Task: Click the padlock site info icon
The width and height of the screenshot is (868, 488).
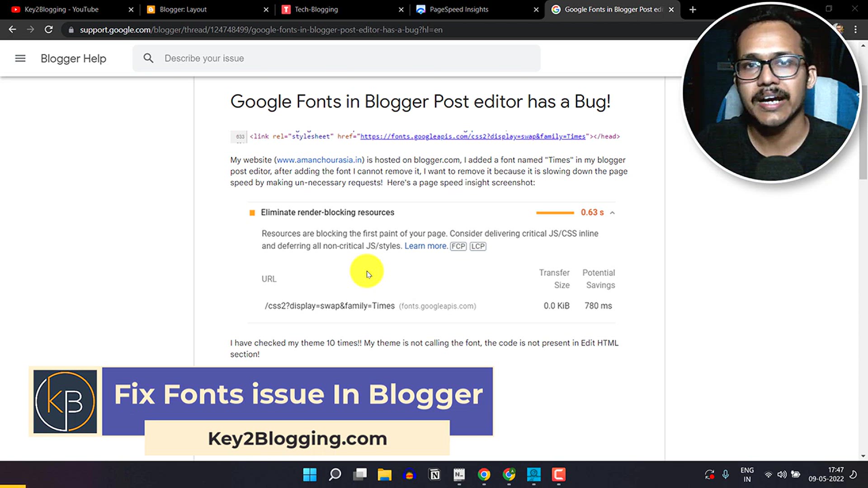Action: (71, 30)
